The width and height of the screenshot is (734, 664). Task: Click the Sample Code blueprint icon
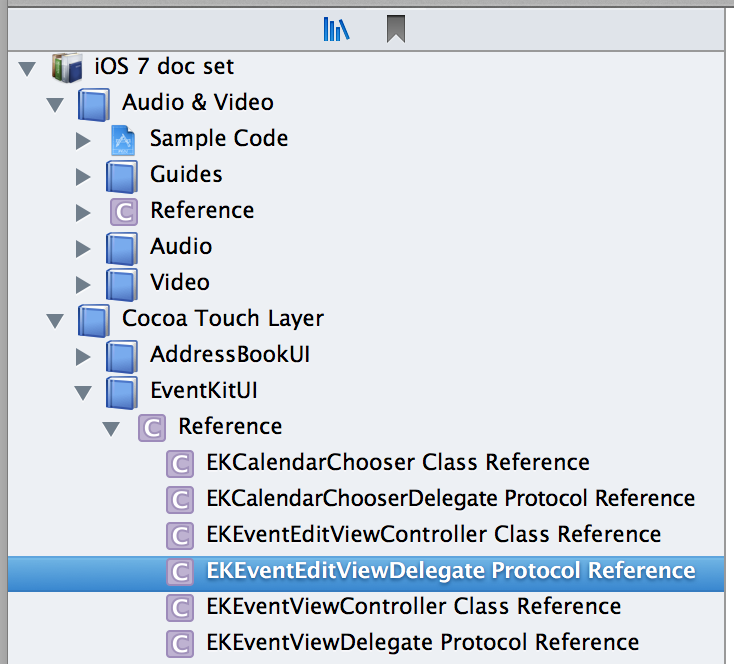tap(122, 139)
